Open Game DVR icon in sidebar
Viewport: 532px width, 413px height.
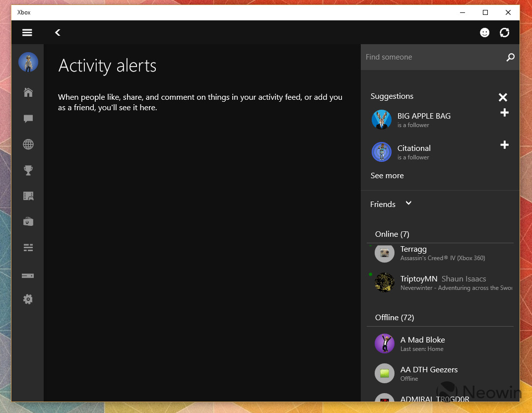28,196
